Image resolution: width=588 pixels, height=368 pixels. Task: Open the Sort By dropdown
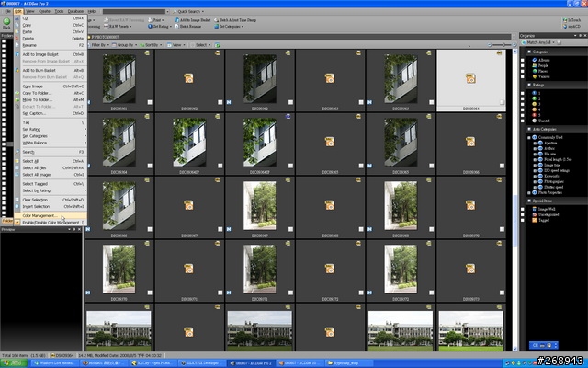coord(151,45)
